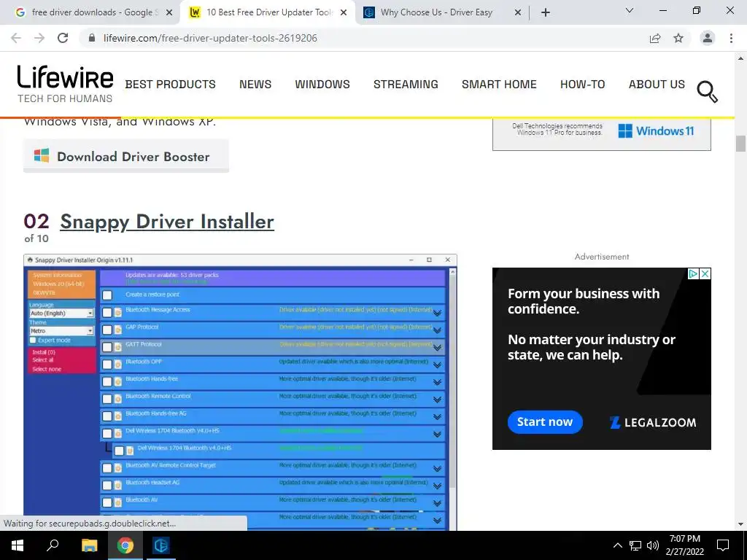Open taskbar search magnifier

click(53, 545)
